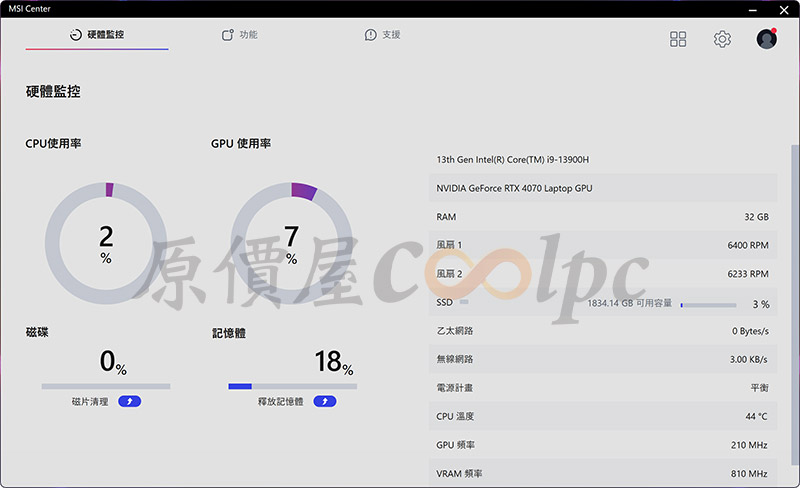
Task: Click the memory usage progress bar
Action: click(292, 386)
